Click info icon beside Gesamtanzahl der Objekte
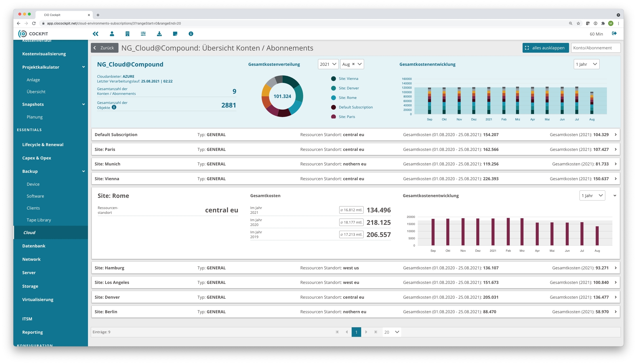This screenshot has height=364, width=637. click(114, 107)
